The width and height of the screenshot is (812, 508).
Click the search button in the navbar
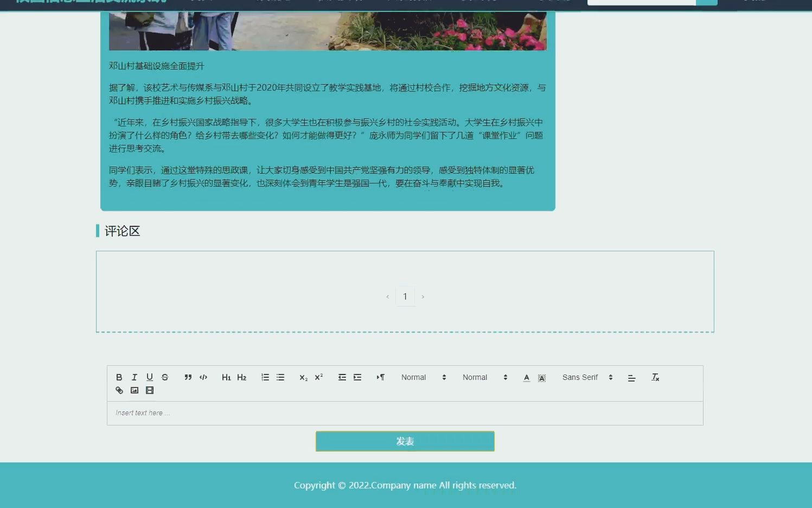pos(707,2)
